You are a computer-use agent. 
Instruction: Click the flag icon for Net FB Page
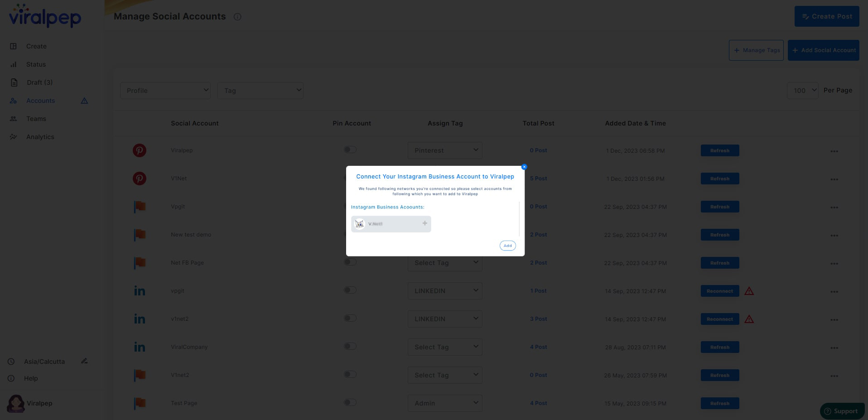(x=140, y=263)
